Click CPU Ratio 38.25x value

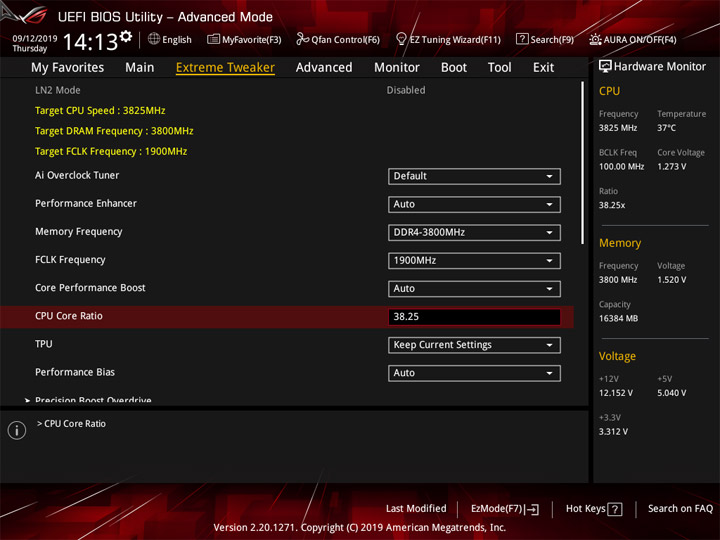612,205
